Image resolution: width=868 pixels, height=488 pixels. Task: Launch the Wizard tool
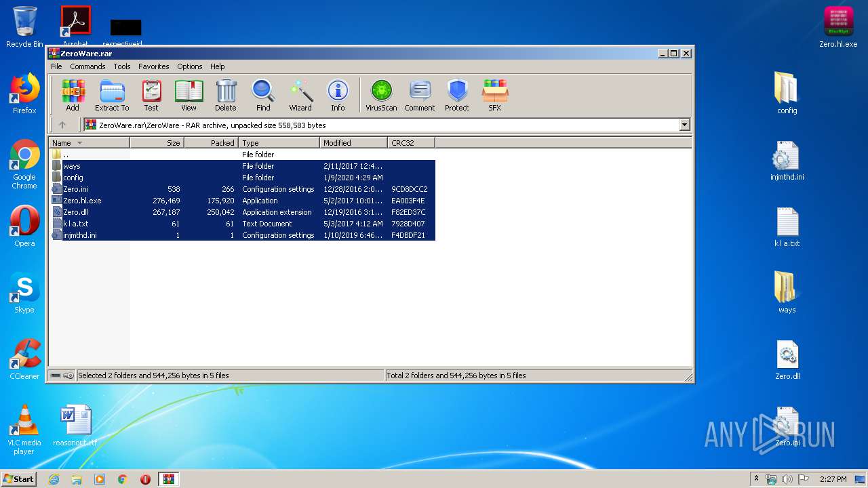[300, 95]
